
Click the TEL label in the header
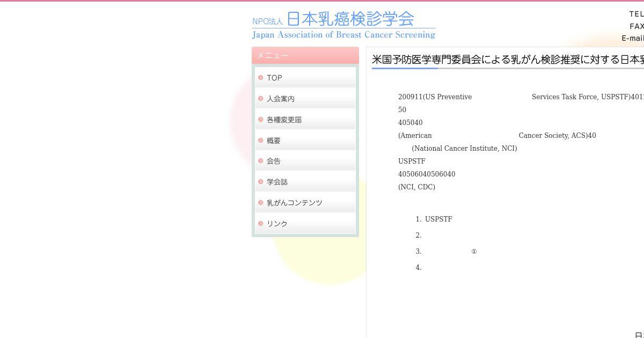coord(636,14)
